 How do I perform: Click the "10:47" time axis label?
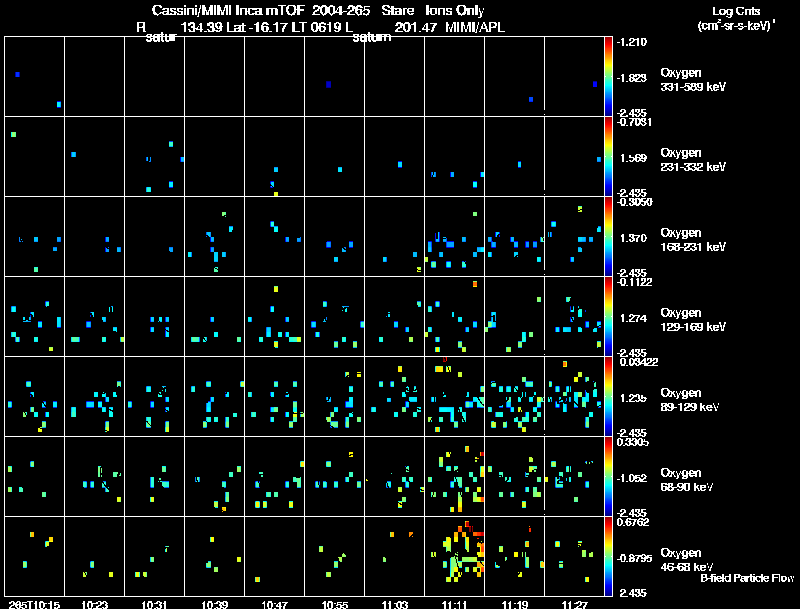(274, 604)
